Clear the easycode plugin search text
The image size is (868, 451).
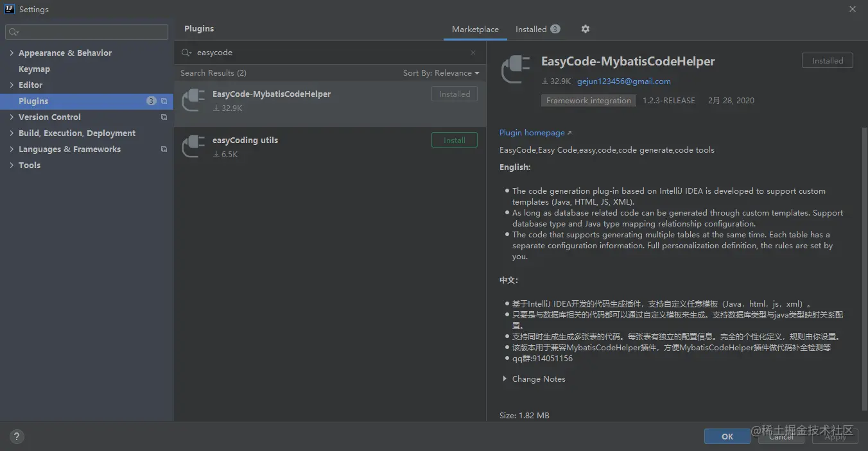[473, 53]
